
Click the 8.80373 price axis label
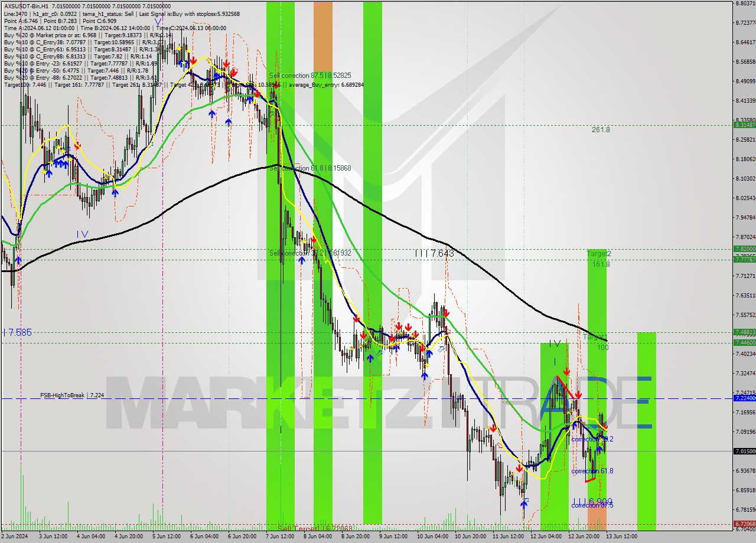[x=745, y=4]
